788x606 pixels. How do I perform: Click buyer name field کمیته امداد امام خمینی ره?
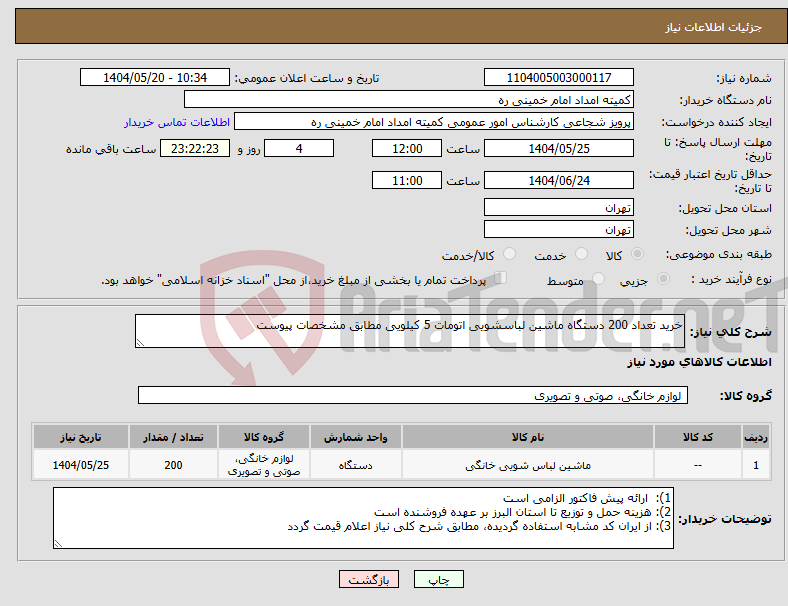pos(409,99)
